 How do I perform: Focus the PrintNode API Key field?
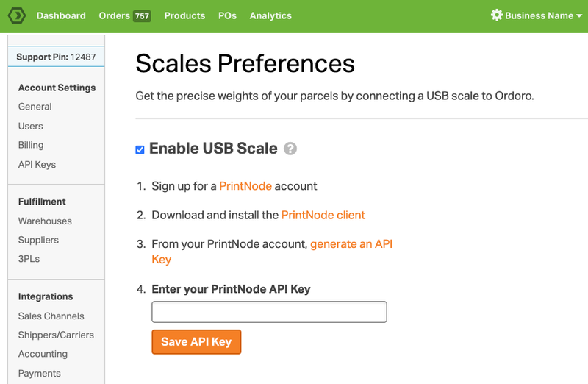click(269, 312)
